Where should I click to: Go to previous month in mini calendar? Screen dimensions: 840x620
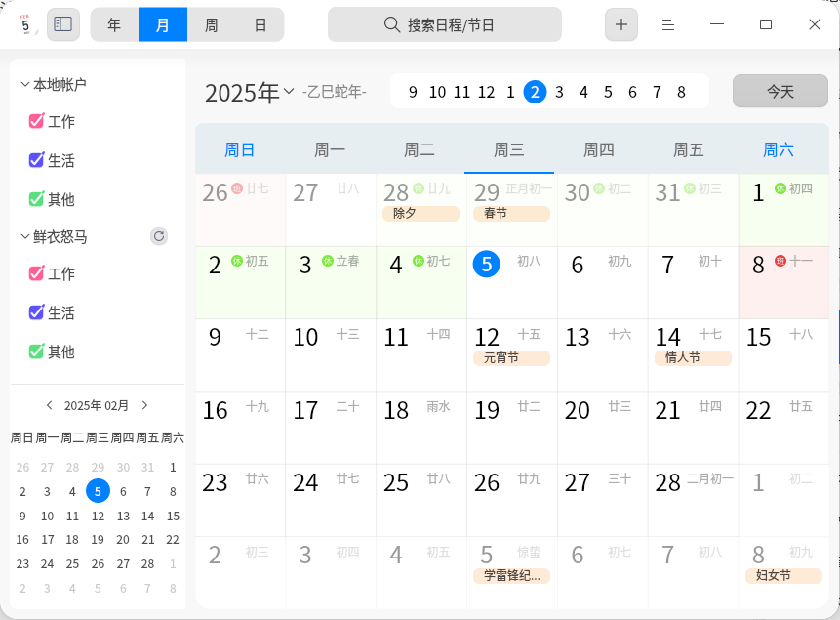[50, 405]
